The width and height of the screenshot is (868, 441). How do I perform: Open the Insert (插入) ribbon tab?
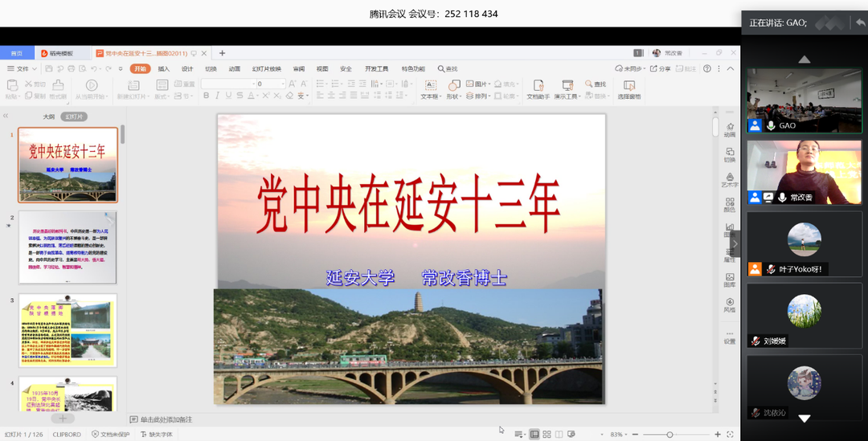[x=164, y=69]
